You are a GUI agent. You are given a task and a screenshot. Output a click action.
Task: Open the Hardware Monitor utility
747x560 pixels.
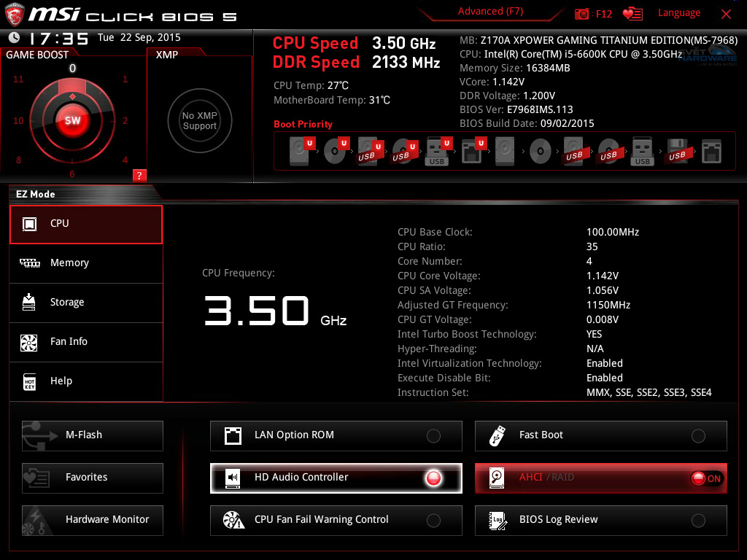point(92,520)
